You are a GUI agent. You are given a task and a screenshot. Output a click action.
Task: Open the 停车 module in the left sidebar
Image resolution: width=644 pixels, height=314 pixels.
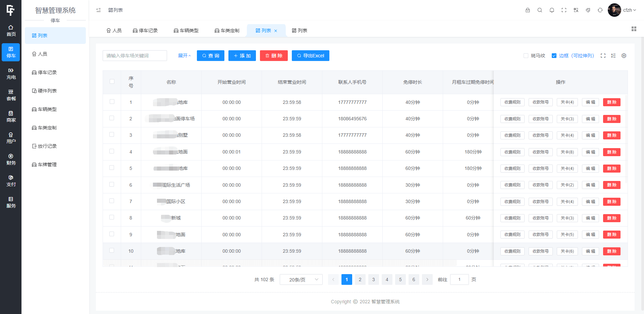[11, 52]
